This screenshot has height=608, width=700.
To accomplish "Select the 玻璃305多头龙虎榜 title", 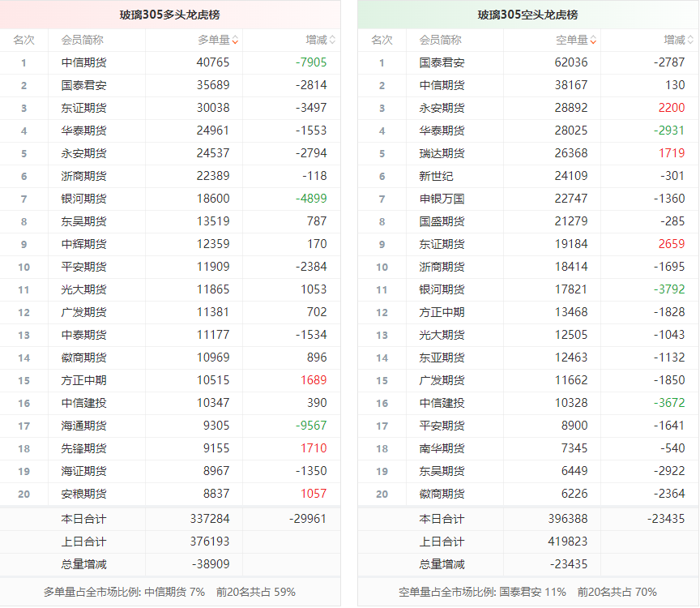I will pyautogui.click(x=170, y=15).
